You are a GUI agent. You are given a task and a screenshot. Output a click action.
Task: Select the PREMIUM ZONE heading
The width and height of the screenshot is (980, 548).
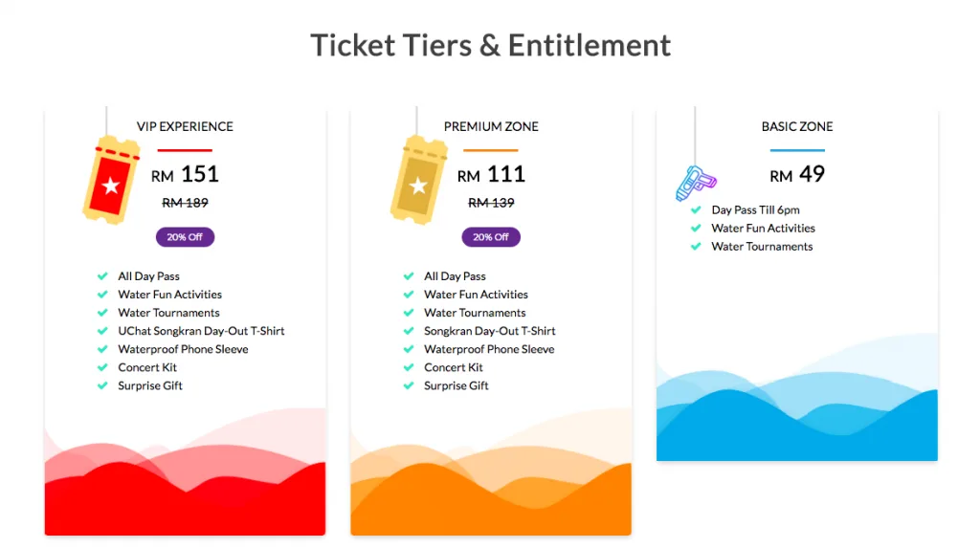(491, 126)
